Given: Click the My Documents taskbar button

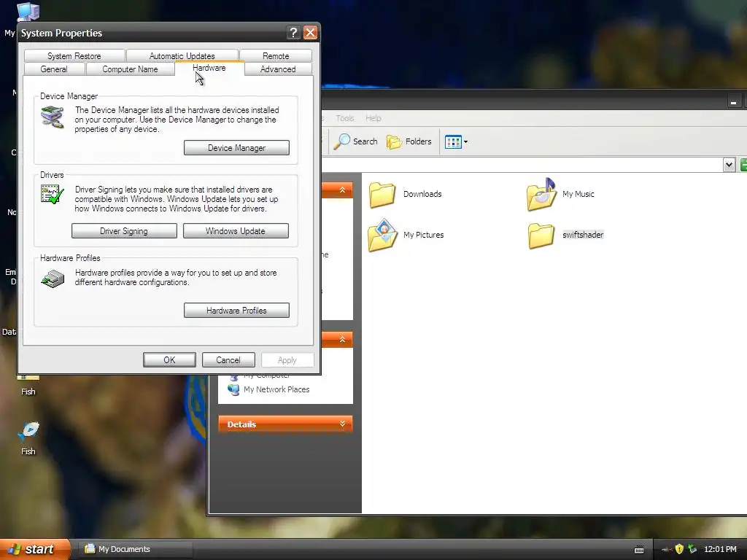Looking at the screenshot, I should click(134, 549).
